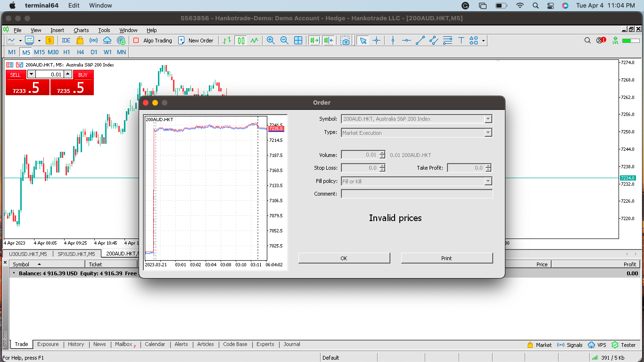Switch to U30USD.HKT,M5 chart tab
Screen dimensions: 644x362
(28, 254)
